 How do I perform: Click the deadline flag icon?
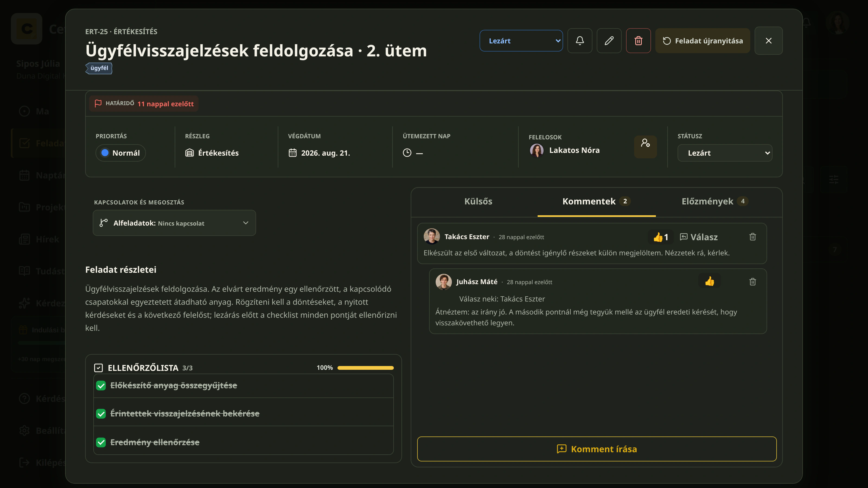pyautogui.click(x=98, y=104)
